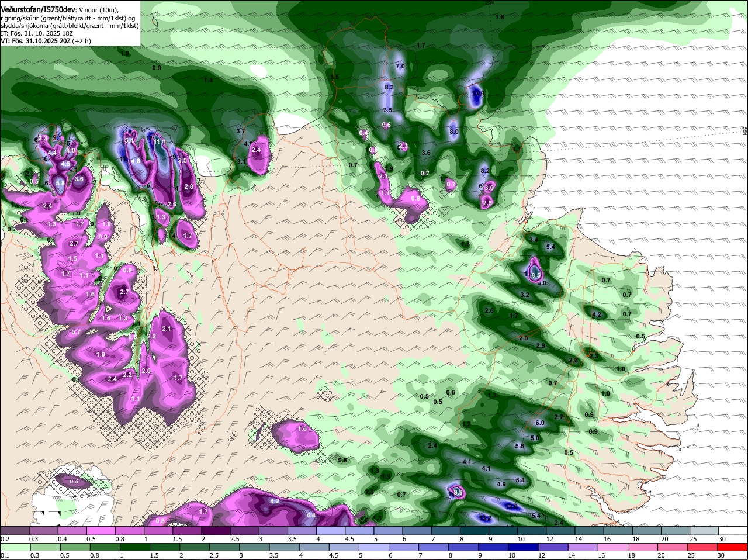The width and height of the screenshot is (748, 560).
Task: Click the 4.8 precipitation value
Action: pyautogui.click(x=135, y=160)
